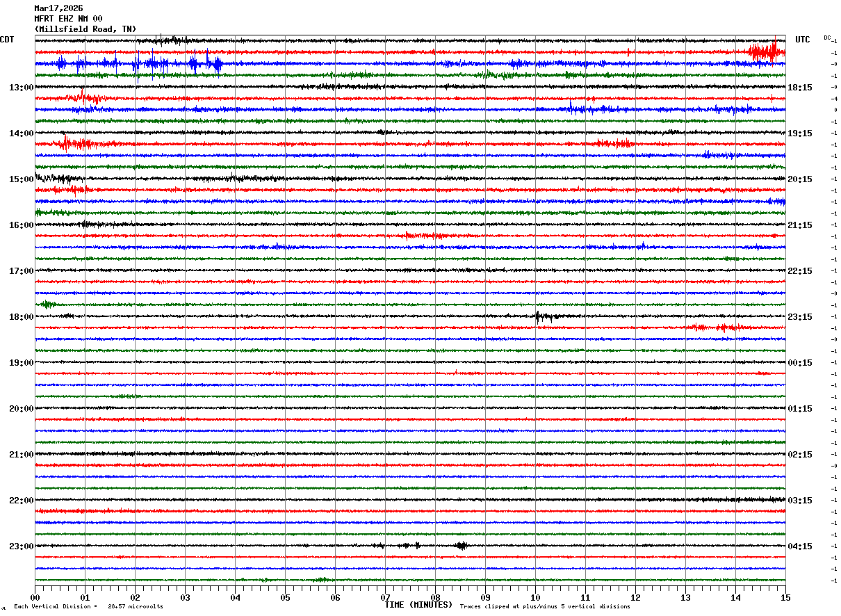Click minute tick label 10 on time axis
This screenshot has width=841, height=616.
tap(535, 597)
